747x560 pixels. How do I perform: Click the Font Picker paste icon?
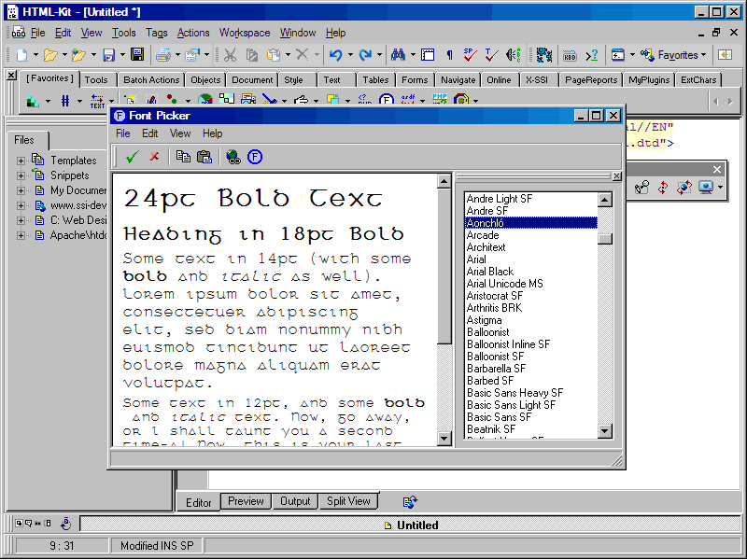(204, 157)
